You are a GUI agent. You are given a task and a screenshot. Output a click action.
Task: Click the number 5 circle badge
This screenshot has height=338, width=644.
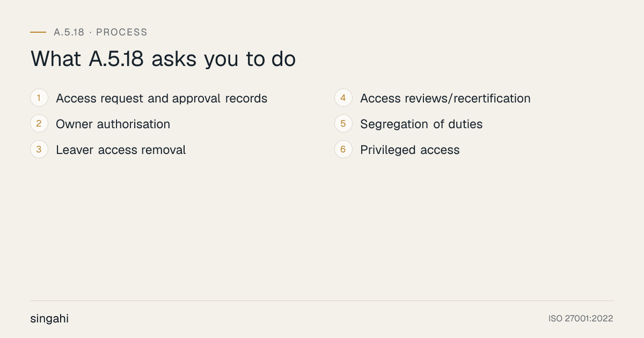[x=343, y=124]
